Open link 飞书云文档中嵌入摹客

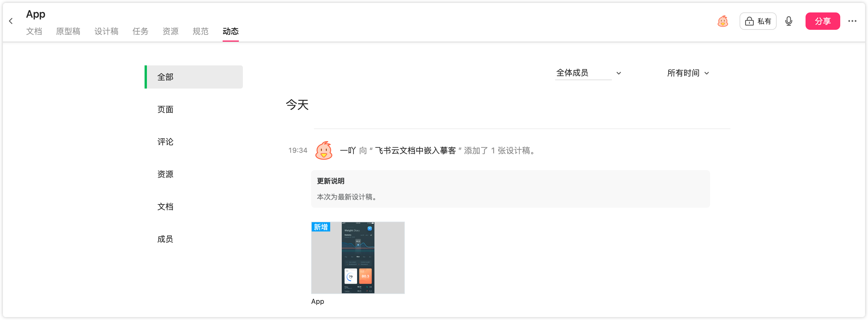pos(415,150)
